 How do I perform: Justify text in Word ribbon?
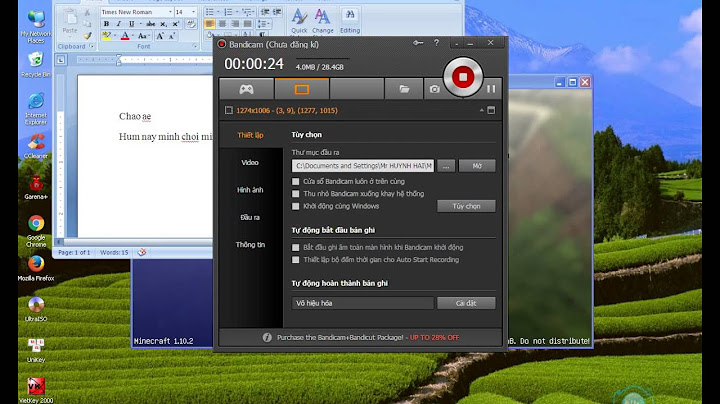click(x=248, y=24)
